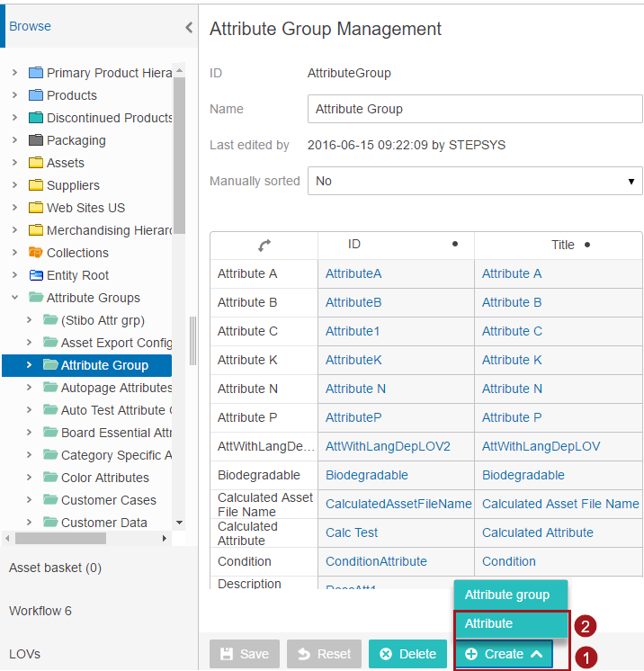Click the tree vertical scrollbar thumb
Image resolution: width=644 pixels, height=671 pixels.
pyautogui.click(x=179, y=156)
